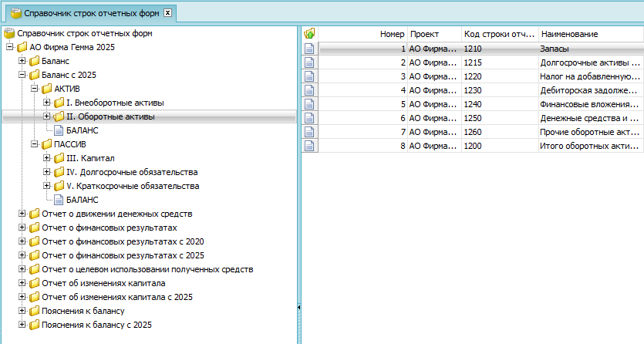Collapse the ПАССИВ tree branch
This screenshot has height=344, width=644.
point(35,144)
